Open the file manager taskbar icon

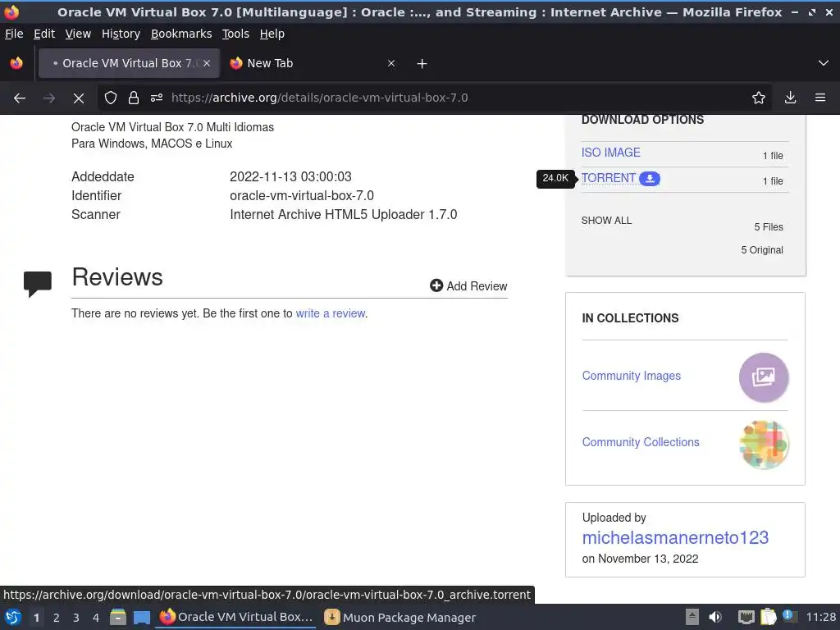118,618
